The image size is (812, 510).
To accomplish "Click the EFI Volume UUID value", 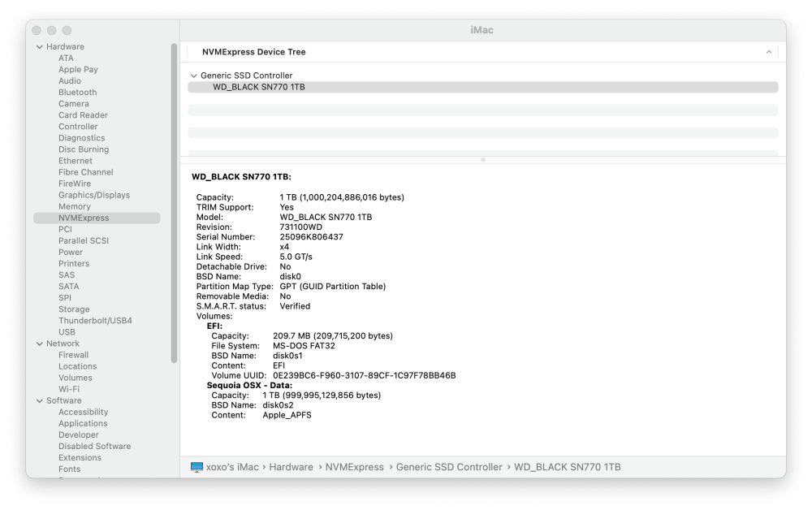I will (364, 376).
